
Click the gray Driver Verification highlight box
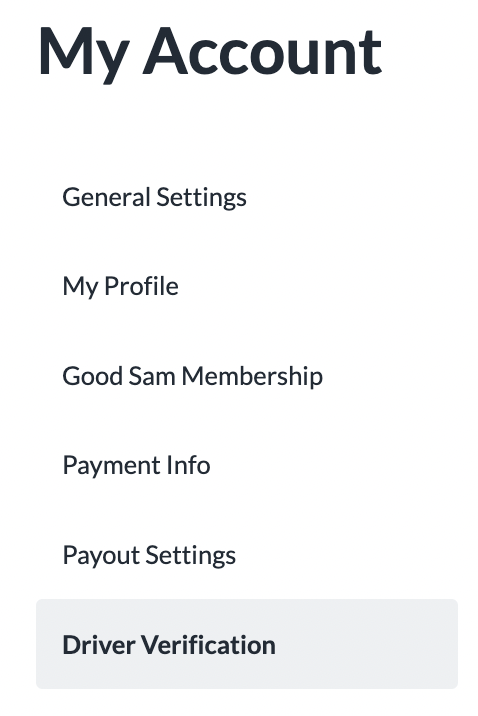(x=247, y=644)
